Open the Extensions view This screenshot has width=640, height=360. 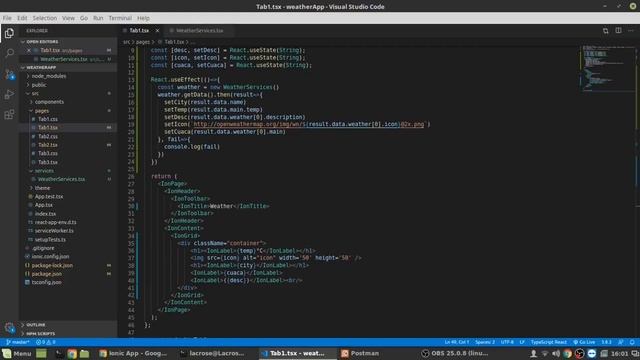tap(9, 114)
